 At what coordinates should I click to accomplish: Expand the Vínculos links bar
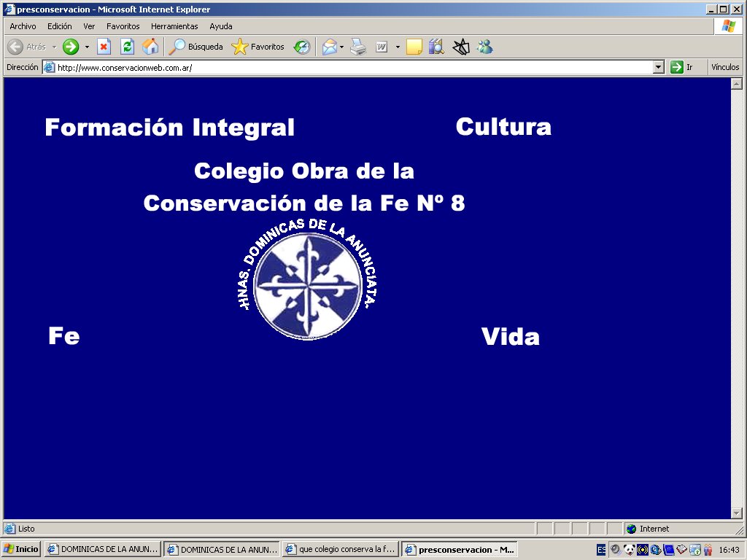(725, 67)
